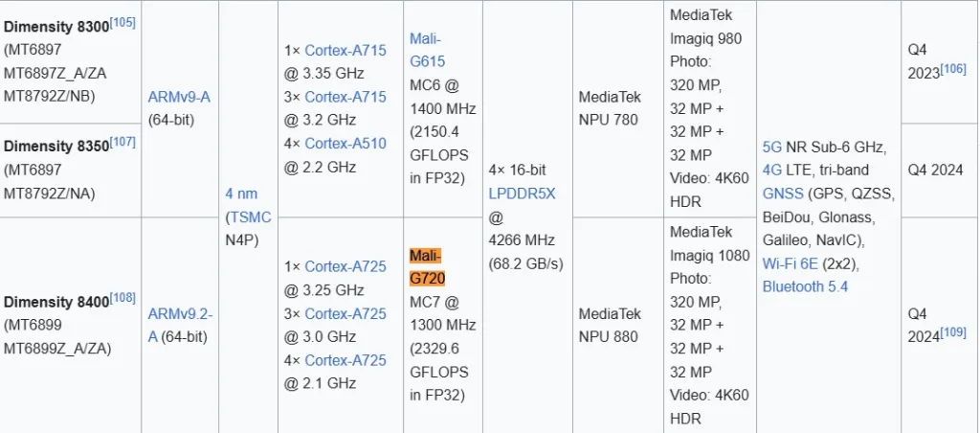This screenshot has width=980, height=433.
Task: Click the 5G link
Action: point(773,147)
